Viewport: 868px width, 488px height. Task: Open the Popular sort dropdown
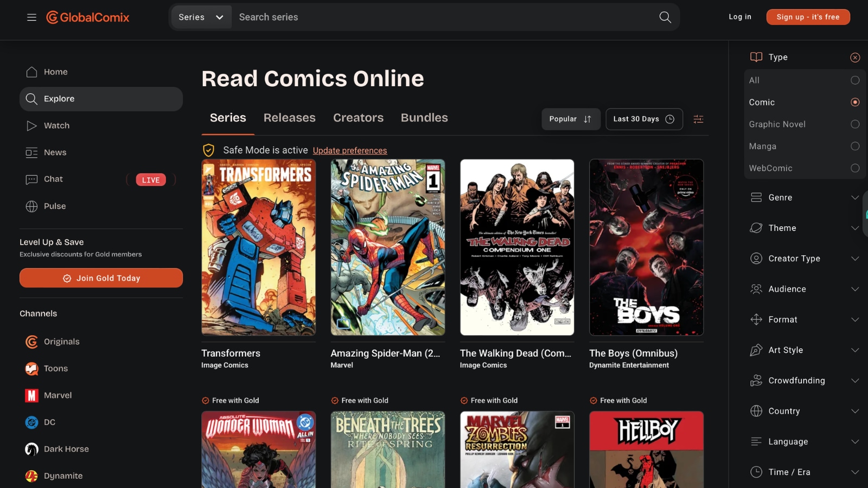571,119
